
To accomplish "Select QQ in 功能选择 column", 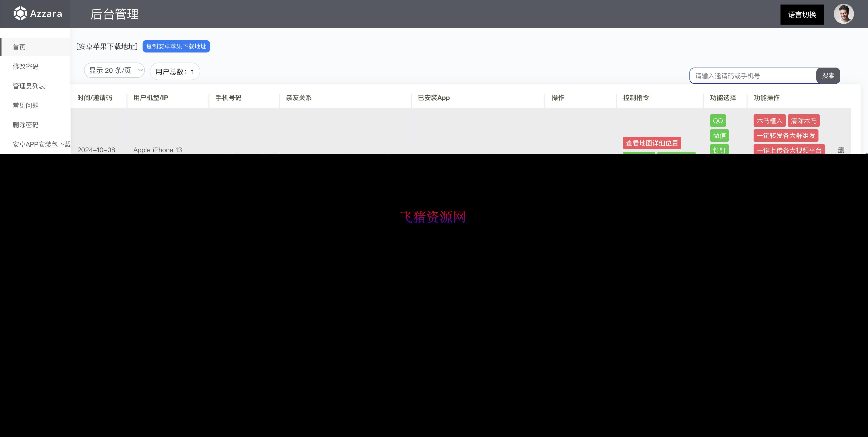I will tap(718, 121).
